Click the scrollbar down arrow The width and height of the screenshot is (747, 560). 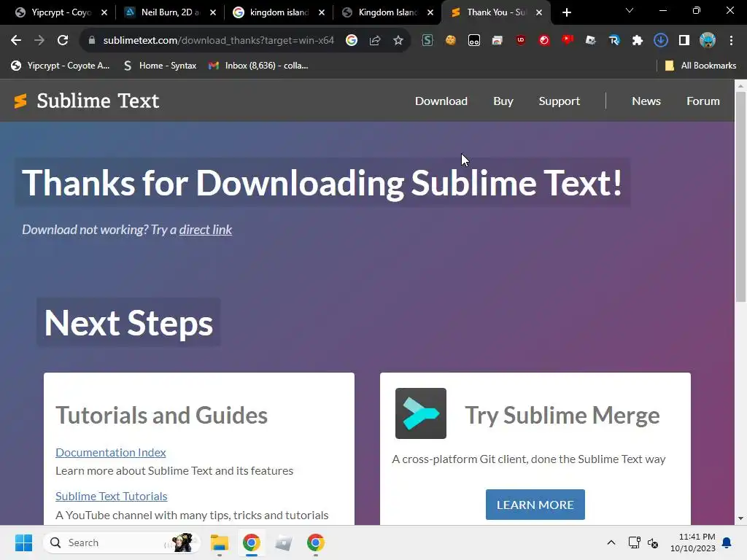click(x=740, y=518)
